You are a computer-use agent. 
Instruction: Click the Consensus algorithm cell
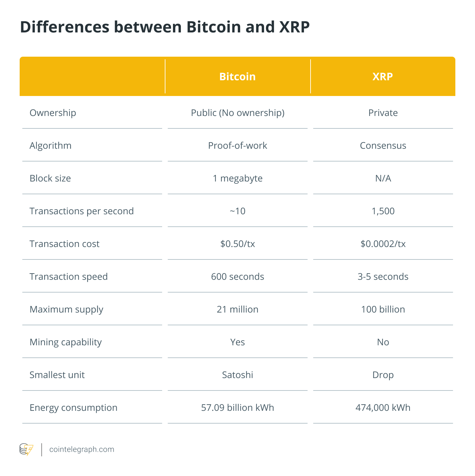point(383,146)
